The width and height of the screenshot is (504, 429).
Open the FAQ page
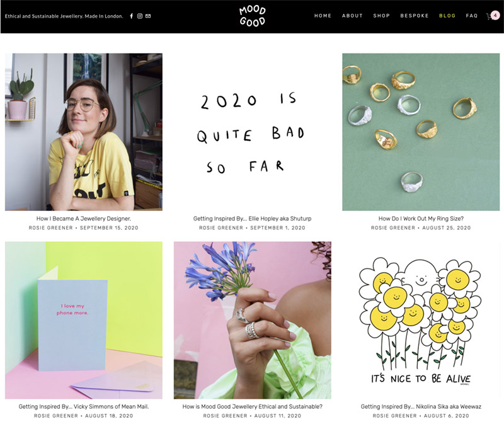pos(471,16)
